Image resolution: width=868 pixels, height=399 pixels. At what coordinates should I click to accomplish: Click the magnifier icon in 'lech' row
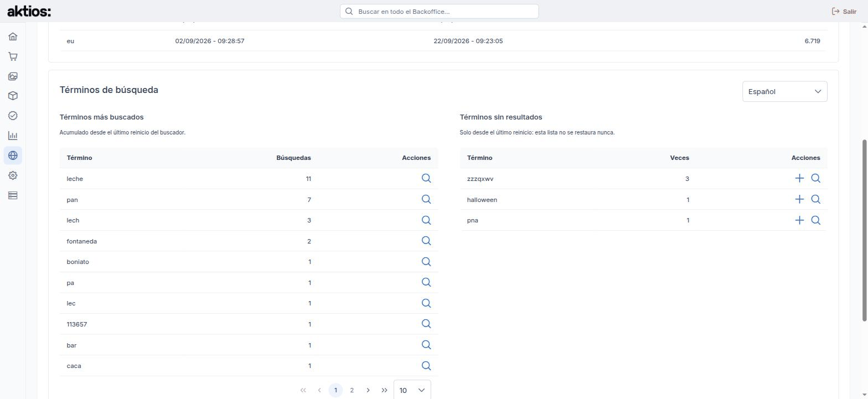(x=426, y=220)
